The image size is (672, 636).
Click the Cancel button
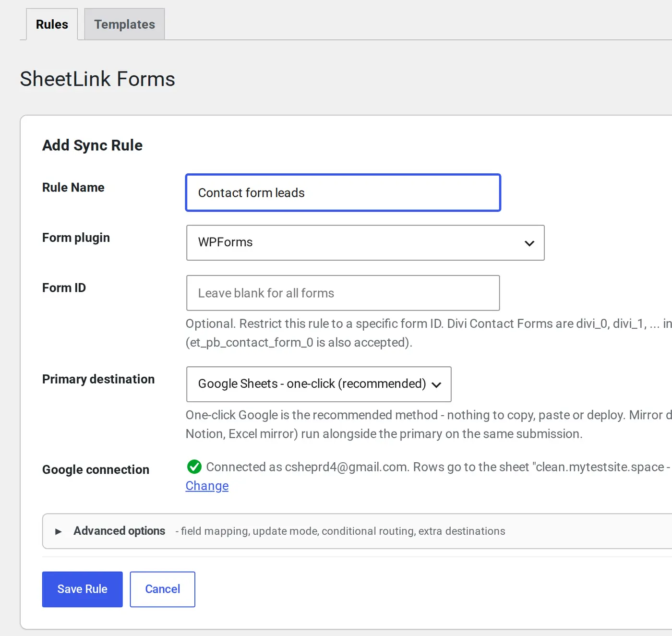(162, 589)
